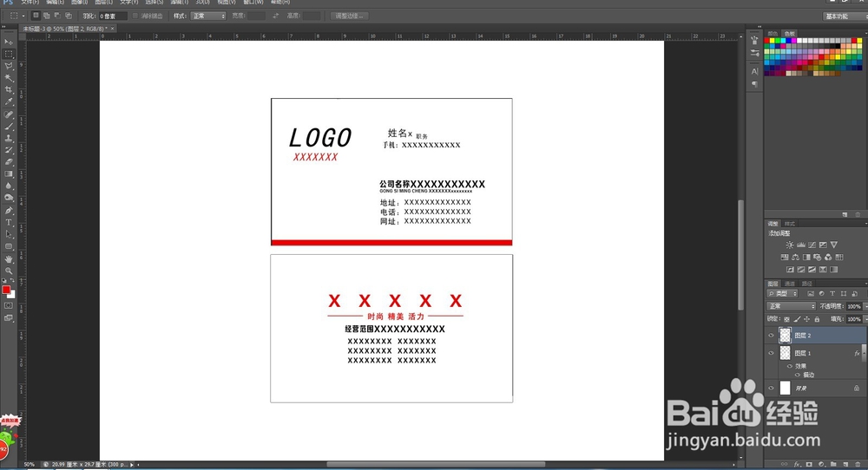Toggle 描边 stroke effect visibility
Image resolution: width=868 pixels, height=470 pixels.
pyautogui.click(x=797, y=375)
